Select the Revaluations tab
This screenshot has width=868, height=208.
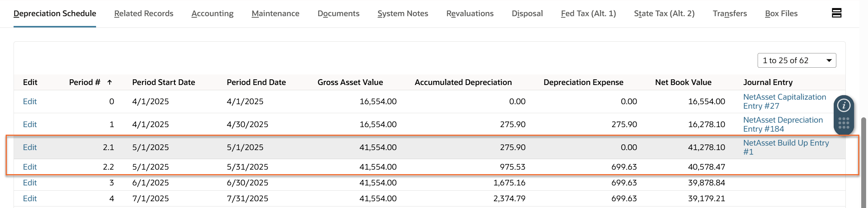pos(470,14)
